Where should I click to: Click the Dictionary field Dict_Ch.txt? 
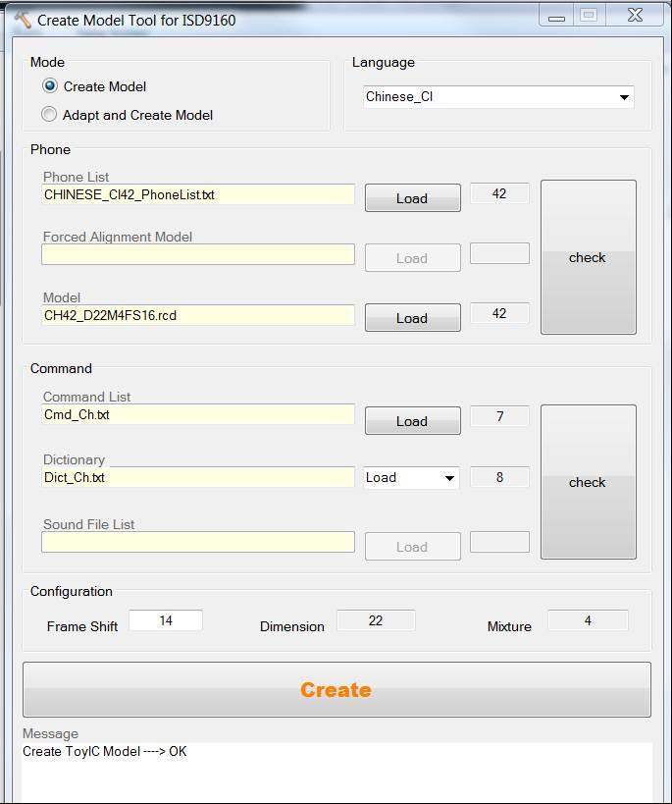198,477
